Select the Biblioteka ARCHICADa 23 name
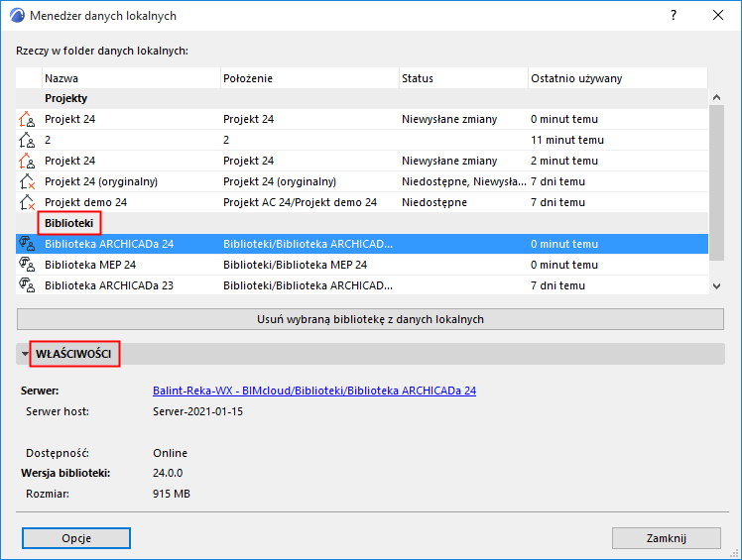Viewport: 742px width, 560px height. pos(109,285)
